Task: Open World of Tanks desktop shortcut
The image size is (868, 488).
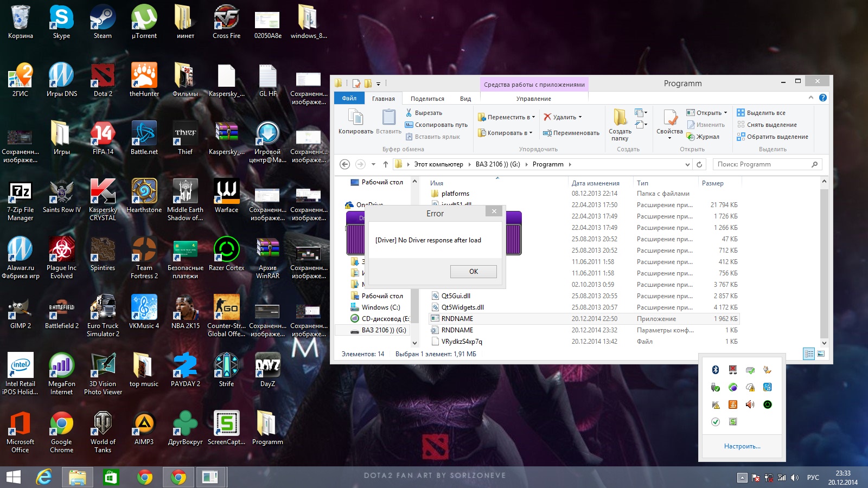Action: (x=103, y=432)
